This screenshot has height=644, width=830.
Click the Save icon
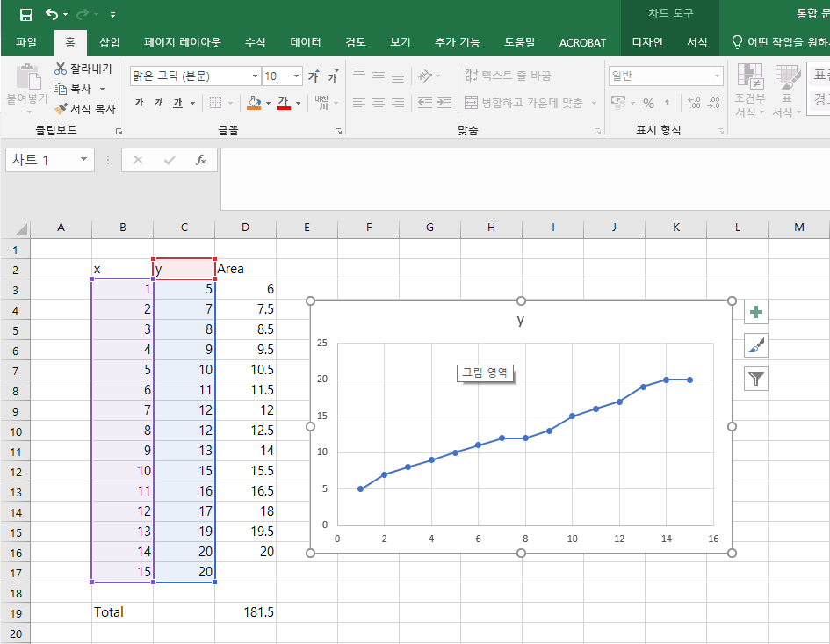[28, 13]
